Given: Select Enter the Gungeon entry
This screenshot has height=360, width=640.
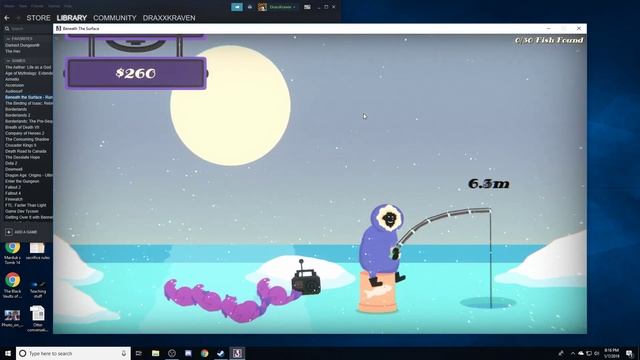Looking at the screenshot, I should pos(22,181).
